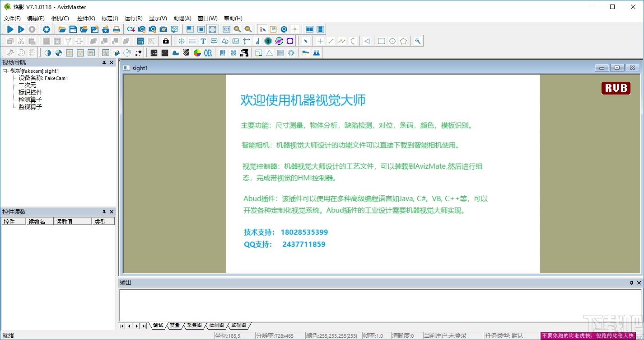Image resolution: width=644 pixels, height=340 pixels.
Task: Open the OCR character recognition tool
Action: pyautogui.click(x=208, y=52)
